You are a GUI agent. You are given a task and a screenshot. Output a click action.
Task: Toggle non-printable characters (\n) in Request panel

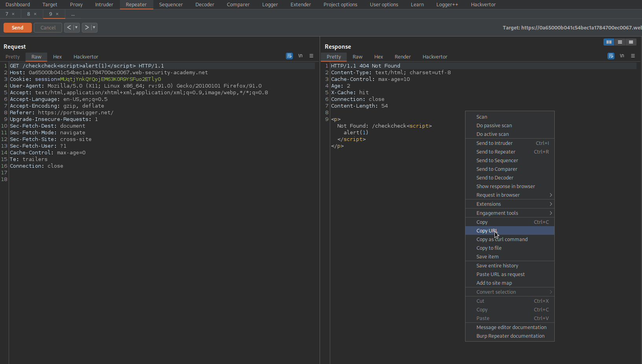[x=300, y=56]
